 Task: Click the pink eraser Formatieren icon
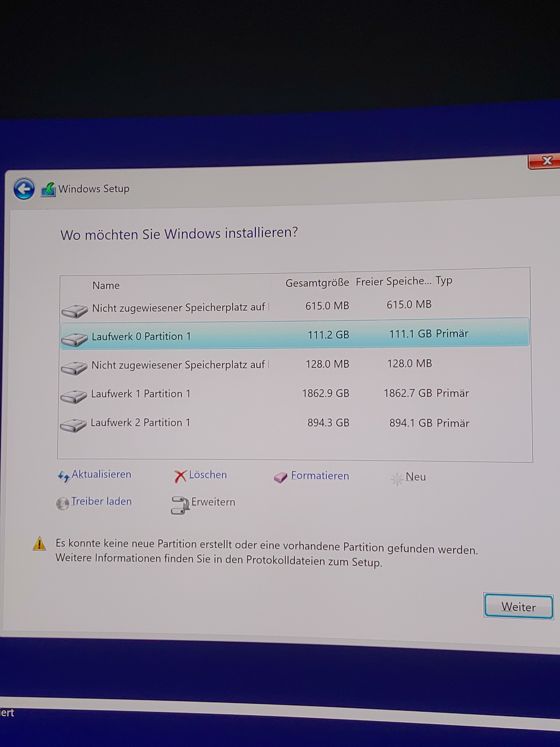[280, 477]
